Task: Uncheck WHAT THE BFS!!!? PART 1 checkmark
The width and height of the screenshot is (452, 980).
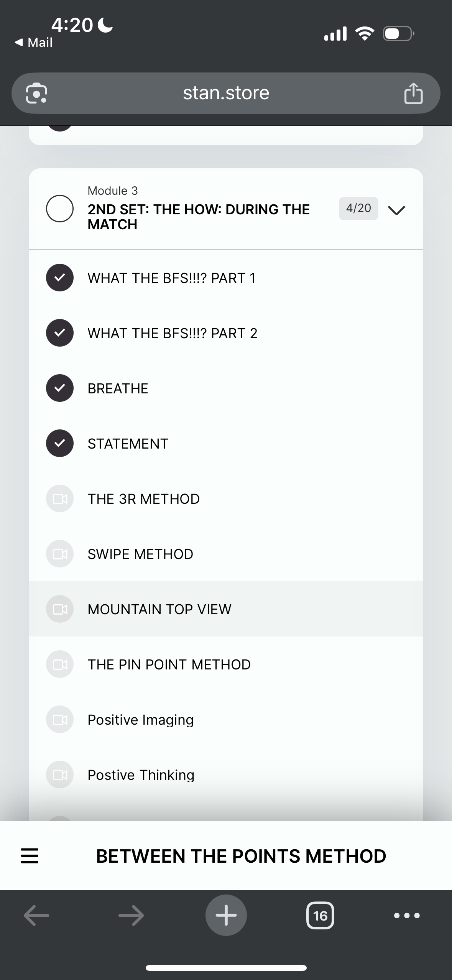Action: point(60,278)
